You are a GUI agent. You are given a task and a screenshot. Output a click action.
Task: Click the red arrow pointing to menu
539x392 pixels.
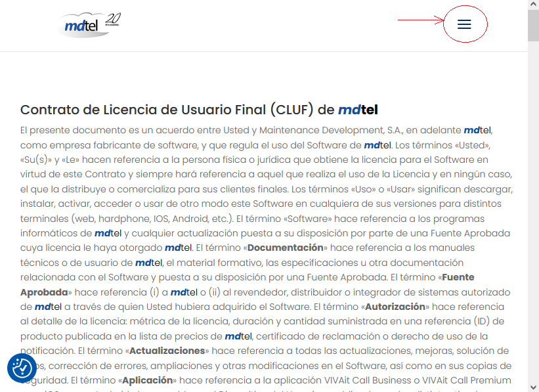[420, 21]
